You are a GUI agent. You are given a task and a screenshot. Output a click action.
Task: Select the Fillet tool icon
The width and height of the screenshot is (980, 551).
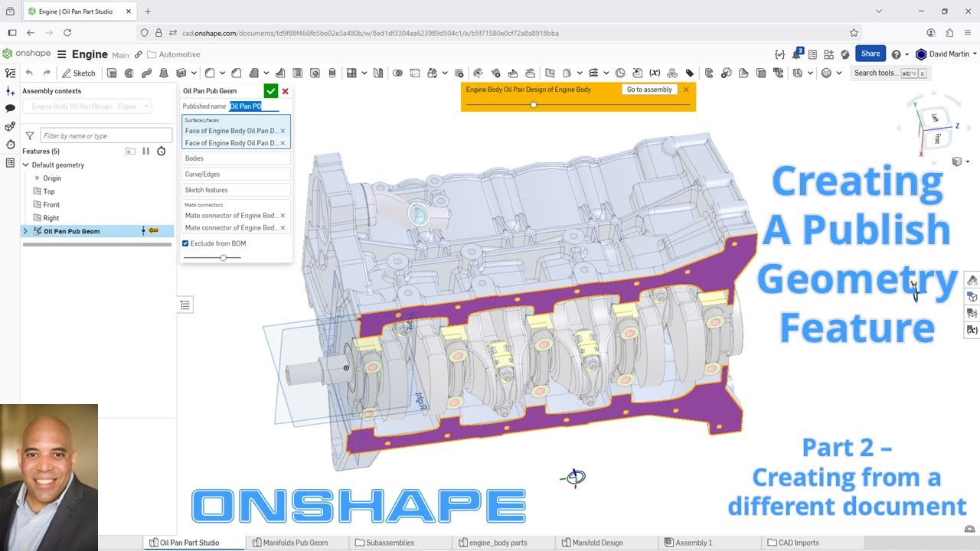[x=210, y=73]
